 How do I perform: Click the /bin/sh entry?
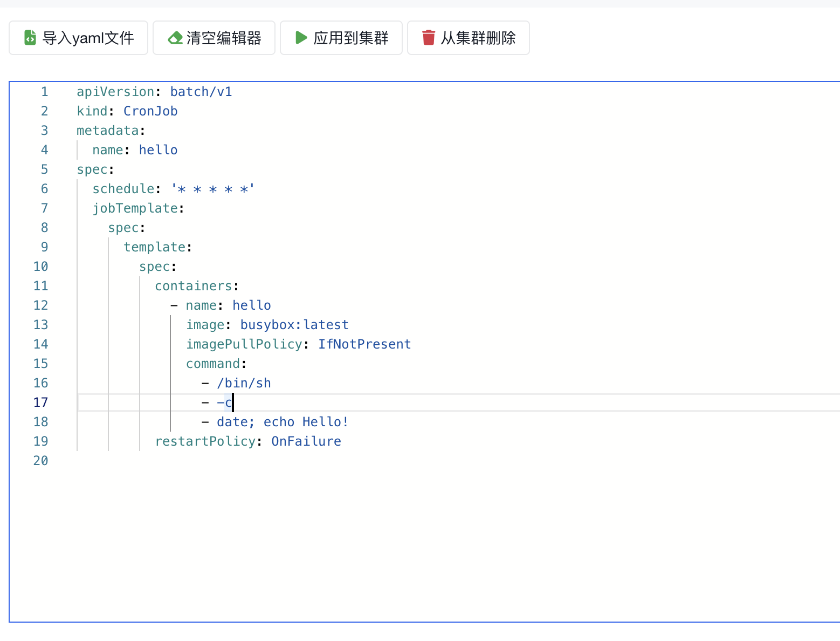244,383
